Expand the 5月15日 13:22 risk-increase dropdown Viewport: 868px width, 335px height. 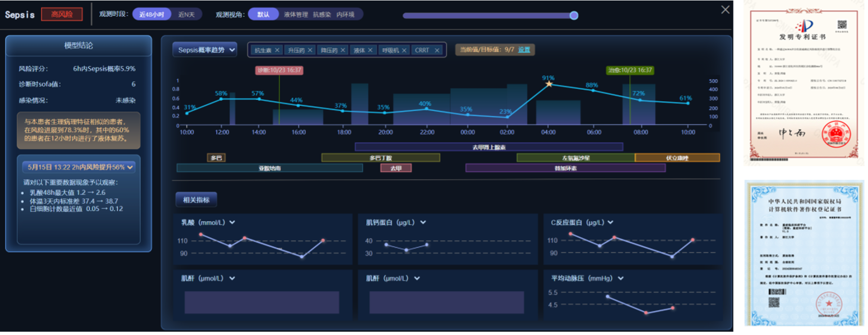(x=79, y=167)
